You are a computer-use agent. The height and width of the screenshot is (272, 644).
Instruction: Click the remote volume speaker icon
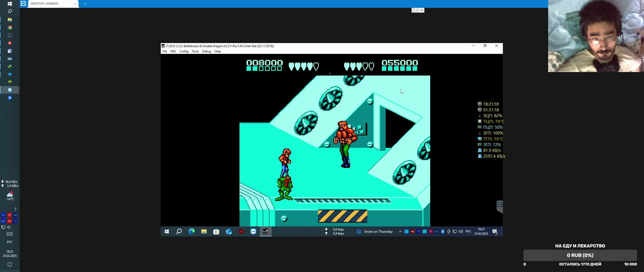(461, 231)
